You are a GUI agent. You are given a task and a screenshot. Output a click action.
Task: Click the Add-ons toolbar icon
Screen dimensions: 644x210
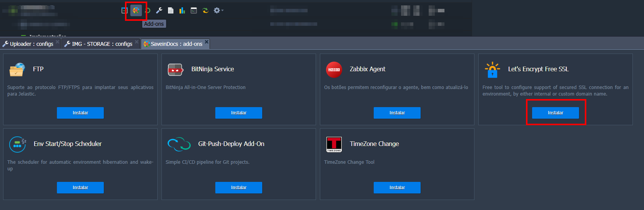[x=136, y=10]
